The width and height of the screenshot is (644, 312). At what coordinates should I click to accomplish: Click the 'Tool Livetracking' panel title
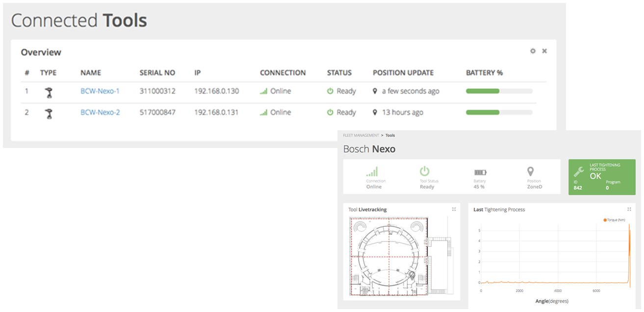tap(367, 210)
